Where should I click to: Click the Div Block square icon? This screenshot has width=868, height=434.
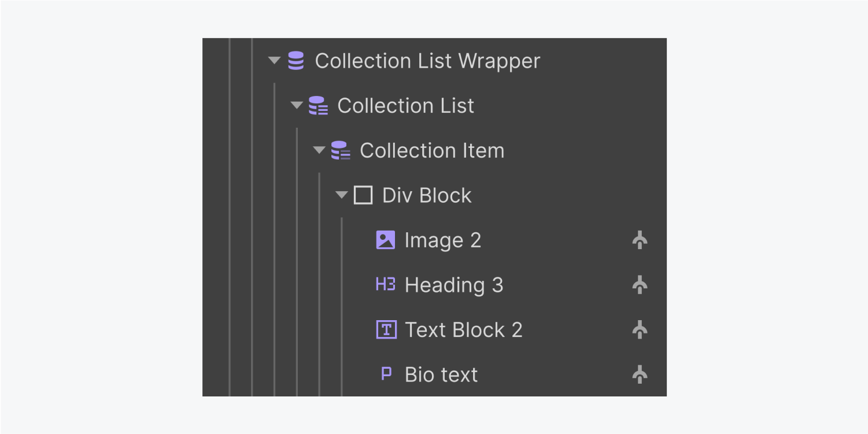[x=363, y=195]
